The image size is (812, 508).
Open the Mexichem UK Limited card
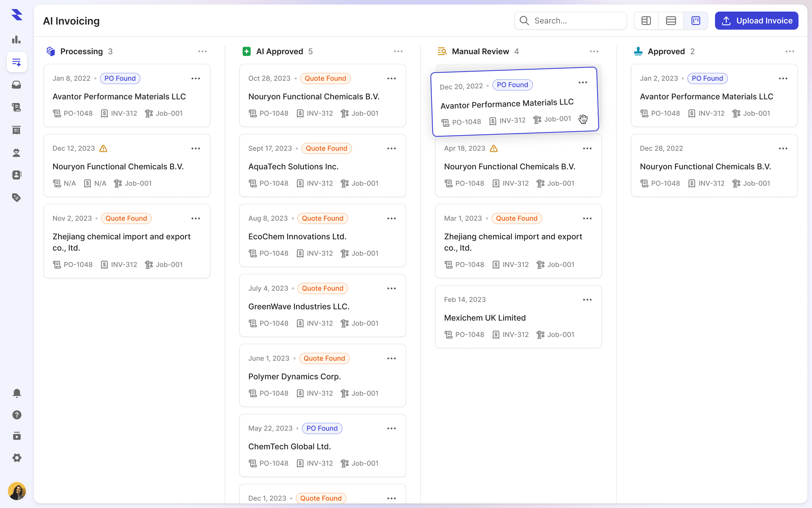tap(518, 317)
